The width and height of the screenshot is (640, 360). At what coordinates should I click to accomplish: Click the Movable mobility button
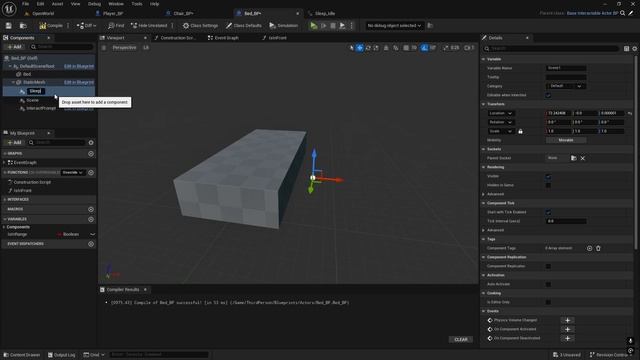pyautogui.click(x=566, y=140)
